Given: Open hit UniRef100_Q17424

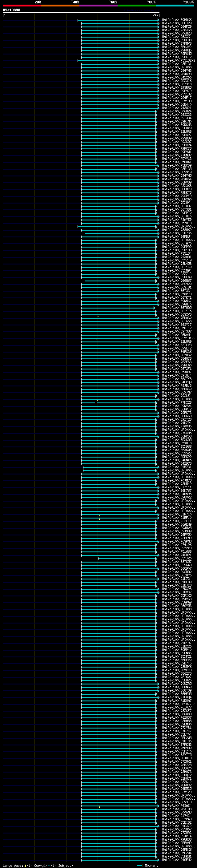Looking at the screenshot, I should pyautogui.click(x=176, y=816).
